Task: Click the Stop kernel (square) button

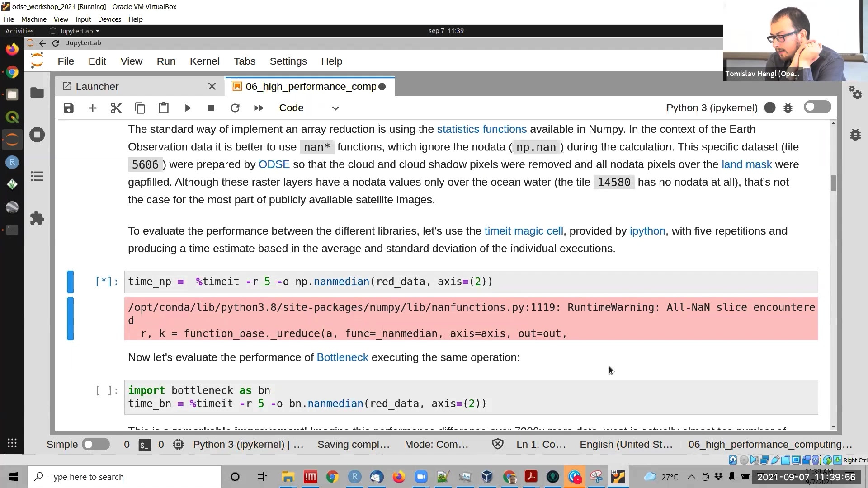Action: coord(211,108)
